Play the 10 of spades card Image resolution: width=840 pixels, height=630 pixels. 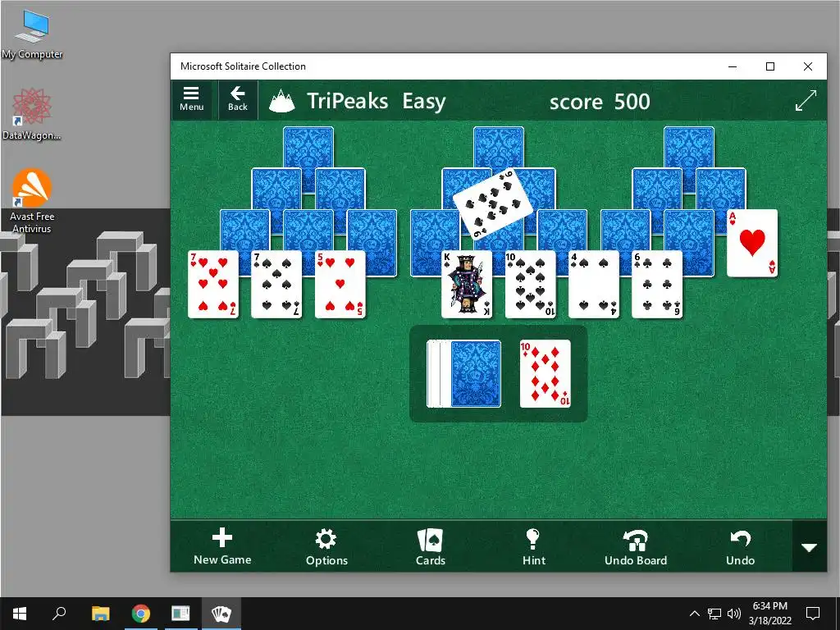pyautogui.click(x=531, y=284)
